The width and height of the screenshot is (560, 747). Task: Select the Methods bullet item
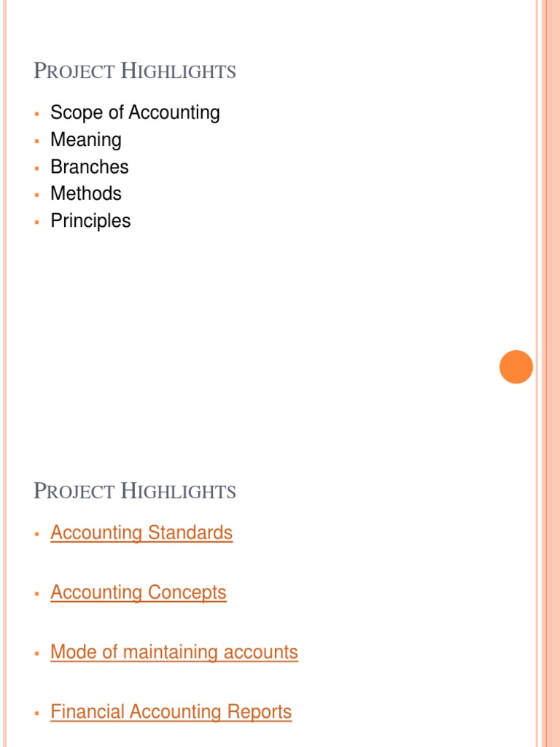click(x=86, y=193)
